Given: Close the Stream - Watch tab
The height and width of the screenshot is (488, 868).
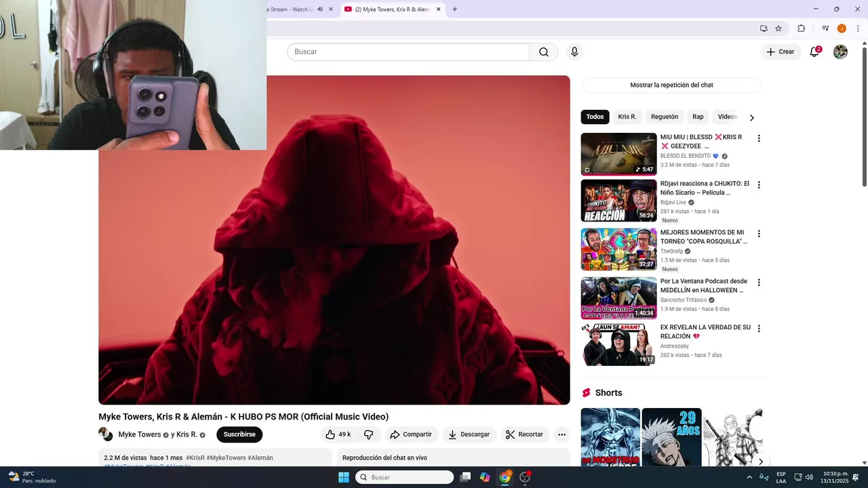Looking at the screenshot, I should 331,9.
